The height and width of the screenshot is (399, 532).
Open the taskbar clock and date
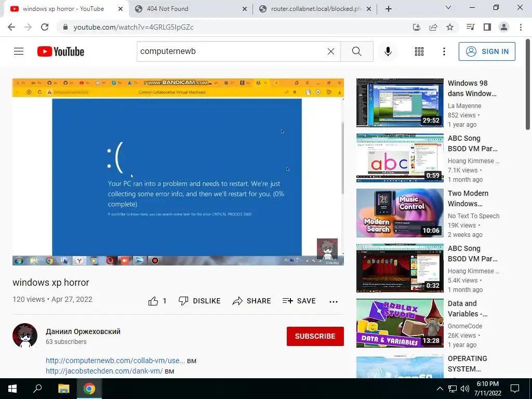(x=488, y=389)
